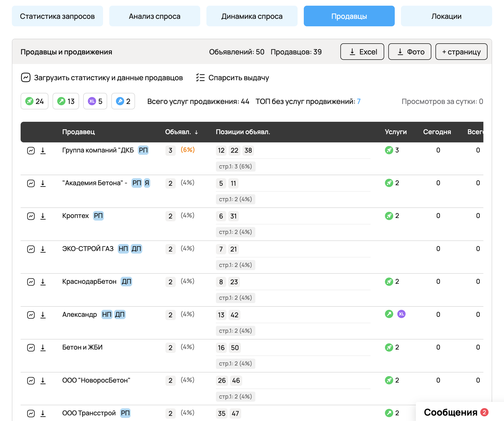Click the Услуги column header

396,132
